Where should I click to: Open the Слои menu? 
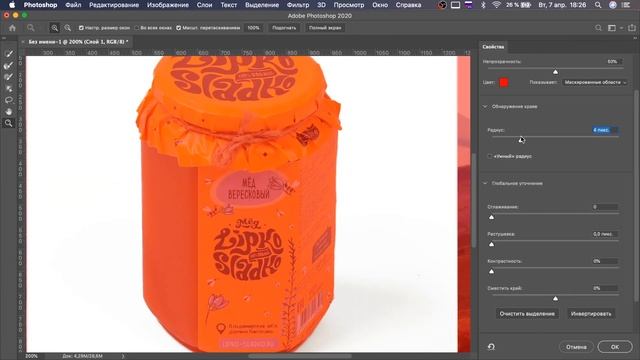(x=204, y=5)
